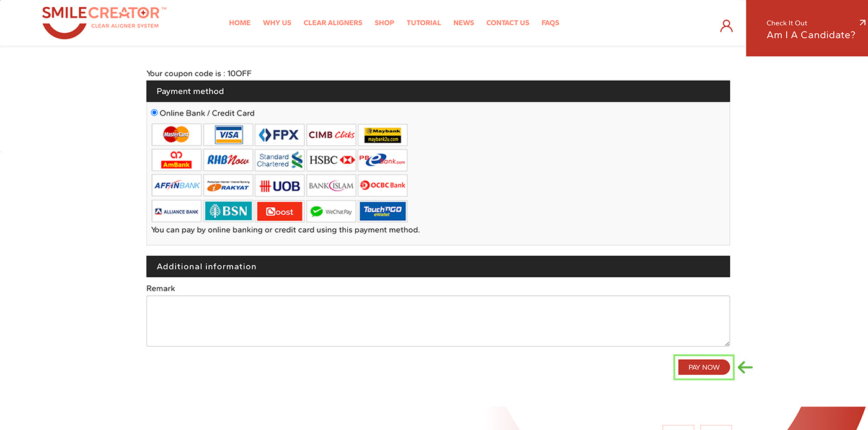This screenshot has height=430, width=868.
Task: Click inside the Remark text area
Action: [438, 321]
